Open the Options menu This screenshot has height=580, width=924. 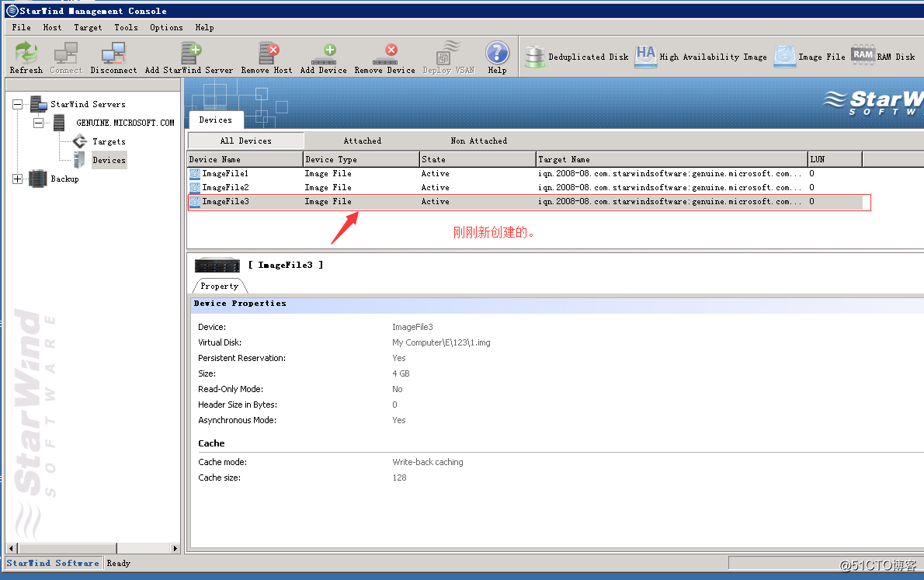166,27
